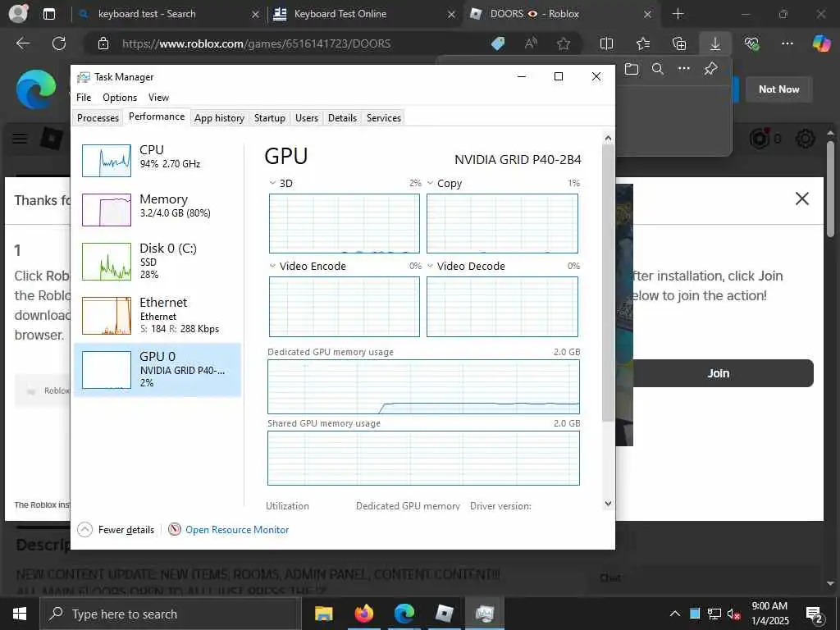
Task: Open the Video Decode graph dropdown
Action: click(430, 266)
